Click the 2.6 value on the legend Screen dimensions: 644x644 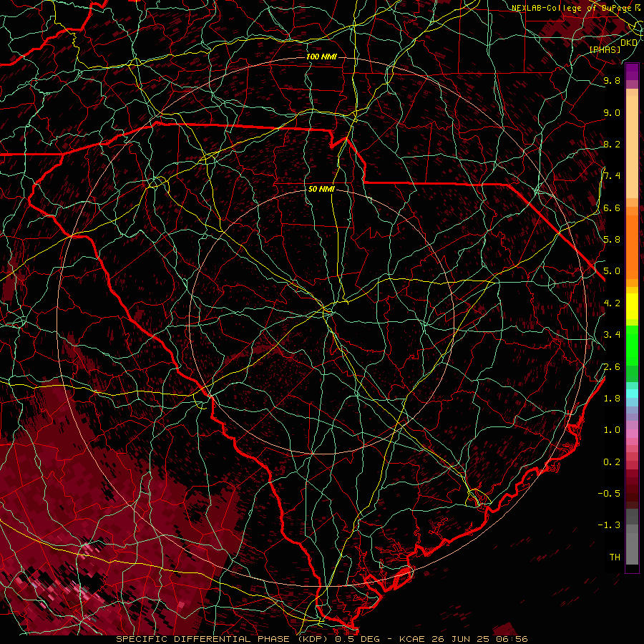click(x=612, y=367)
